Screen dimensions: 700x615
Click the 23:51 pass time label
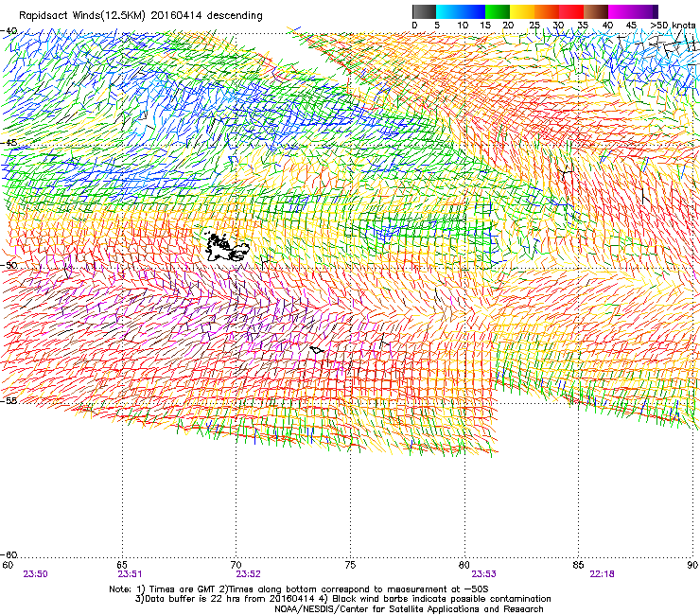(x=130, y=574)
